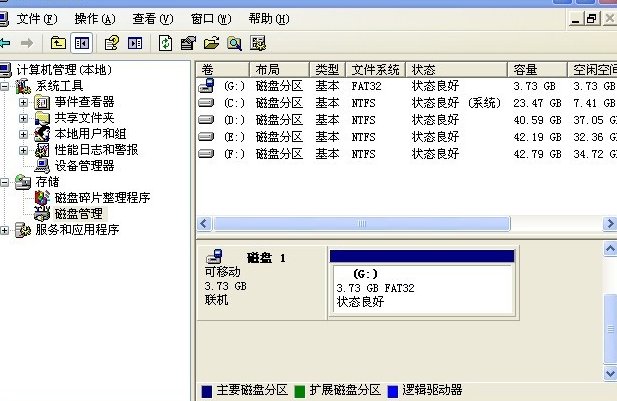Select the Shared Folders tree icon

[42, 118]
